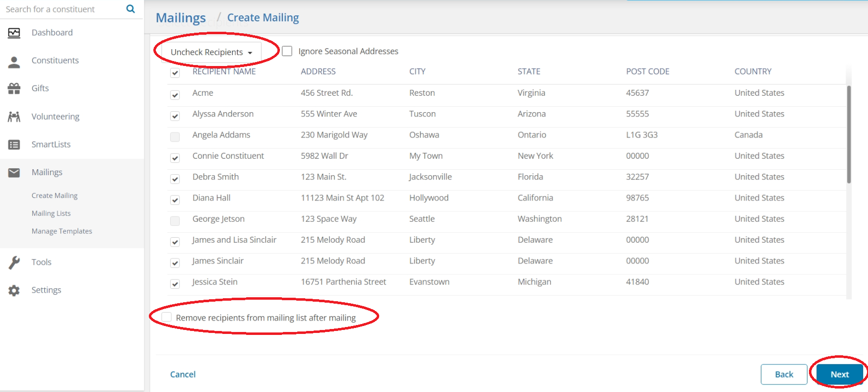Screen dimensions: 868x392
Task: Open the Dashboard menu item
Action: [x=52, y=32]
